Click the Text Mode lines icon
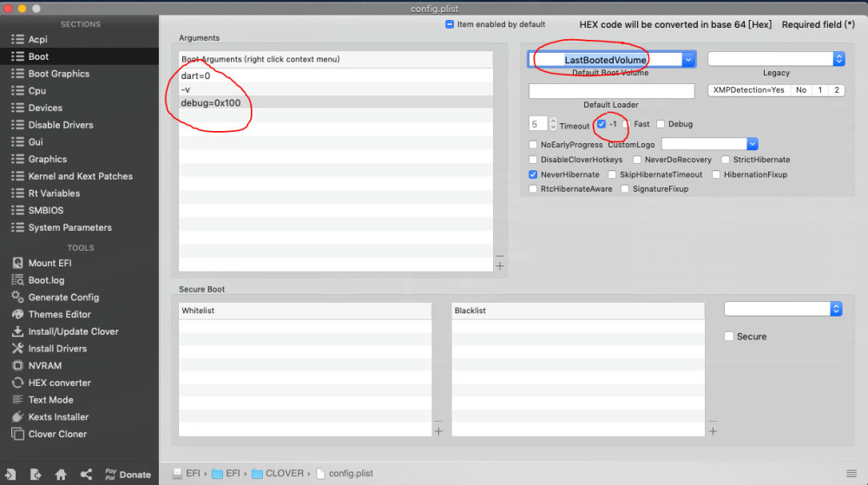The height and width of the screenshot is (485, 868). point(17,399)
